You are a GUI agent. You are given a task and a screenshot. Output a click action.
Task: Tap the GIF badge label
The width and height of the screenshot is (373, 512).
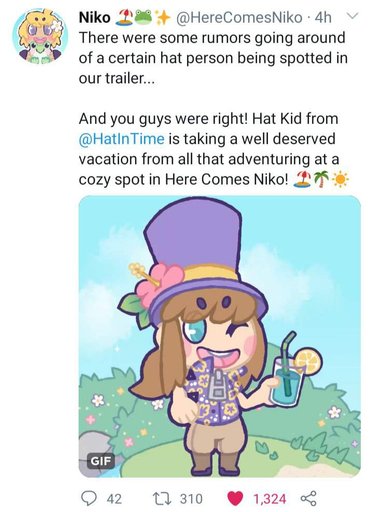pyautogui.click(x=101, y=461)
